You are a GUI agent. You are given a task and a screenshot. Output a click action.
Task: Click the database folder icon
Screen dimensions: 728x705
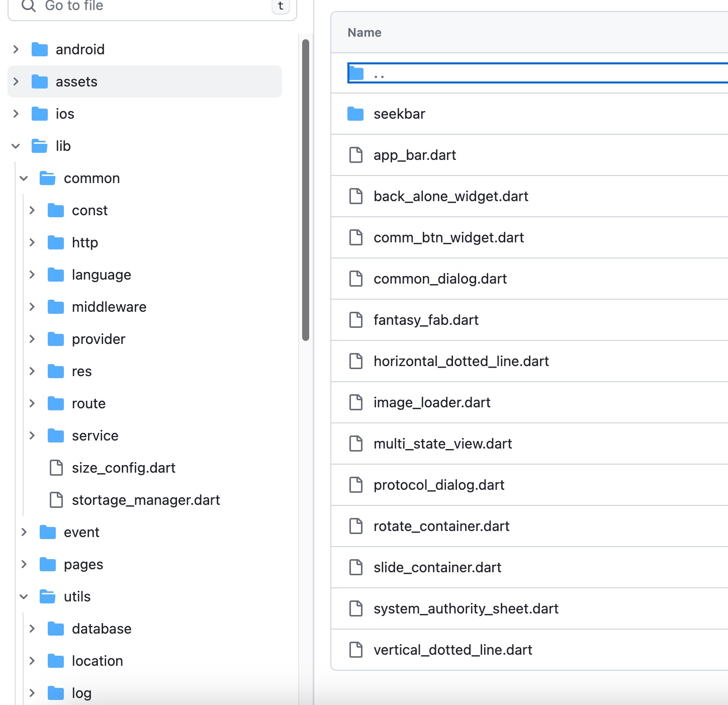[56, 629]
